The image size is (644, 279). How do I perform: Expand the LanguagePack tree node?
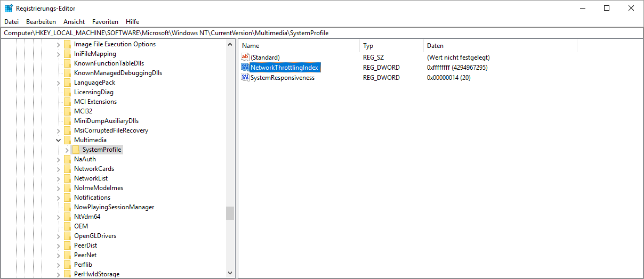(x=58, y=83)
